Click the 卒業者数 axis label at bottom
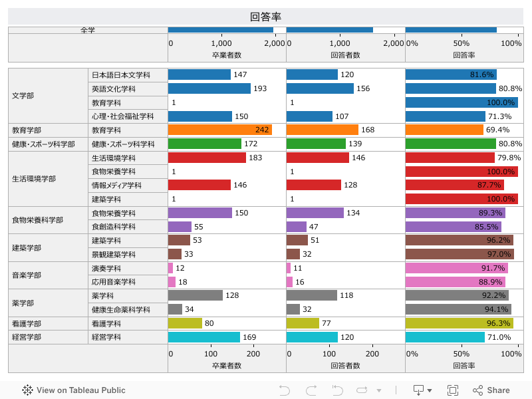 point(227,366)
